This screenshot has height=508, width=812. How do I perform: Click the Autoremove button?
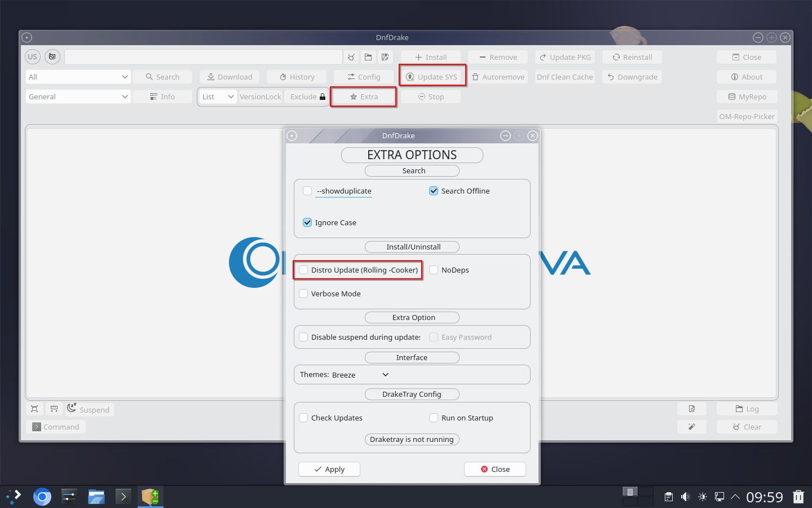(498, 77)
